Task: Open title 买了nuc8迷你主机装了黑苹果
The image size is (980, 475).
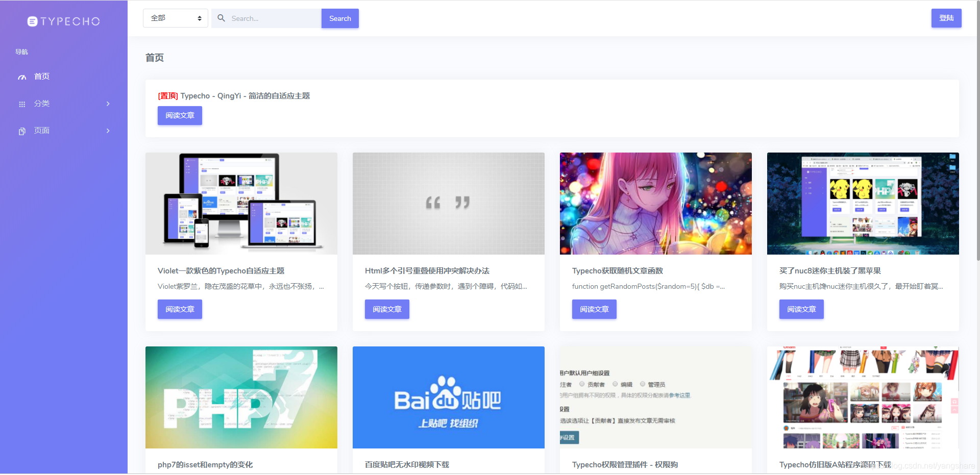Action: pyautogui.click(x=830, y=271)
